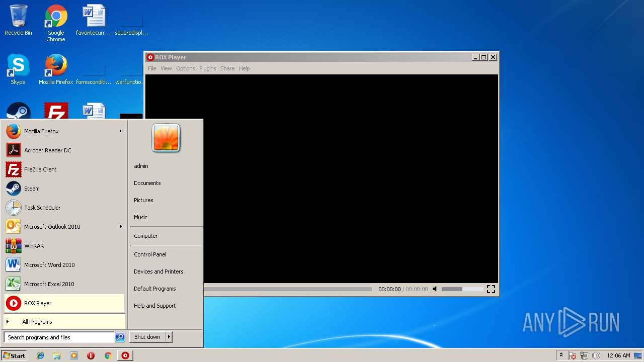Open Action Center flag tray icon
644x362 pixels.
tap(572, 355)
